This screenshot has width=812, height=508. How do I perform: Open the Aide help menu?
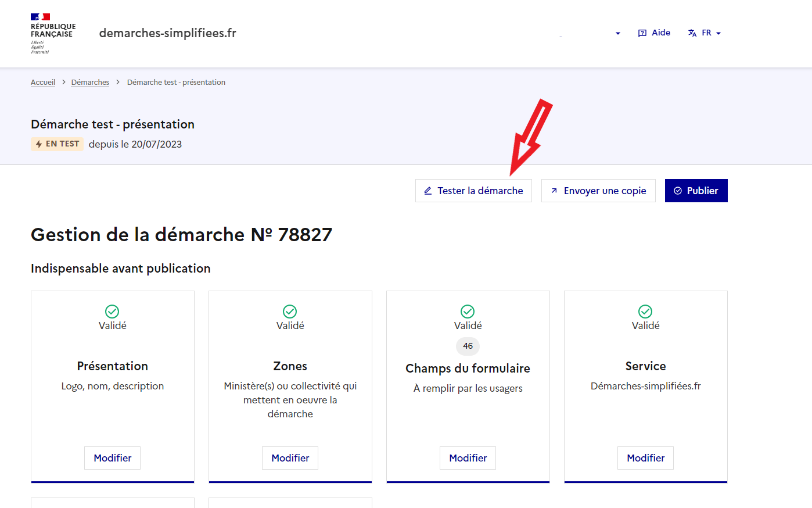pos(654,33)
